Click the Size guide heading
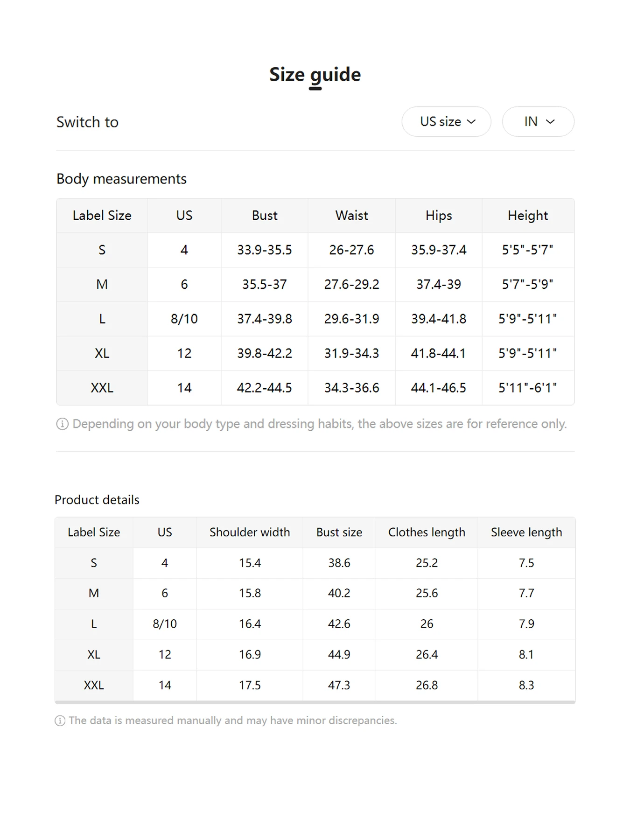Image resolution: width=630 pixels, height=840 pixels. (315, 75)
